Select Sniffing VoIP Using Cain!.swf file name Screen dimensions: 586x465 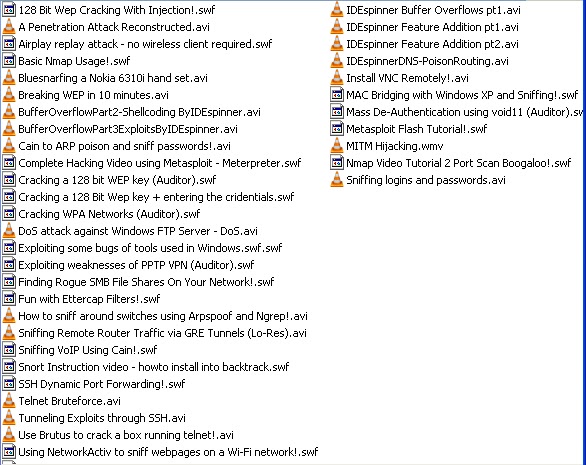(x=88, y=350)
